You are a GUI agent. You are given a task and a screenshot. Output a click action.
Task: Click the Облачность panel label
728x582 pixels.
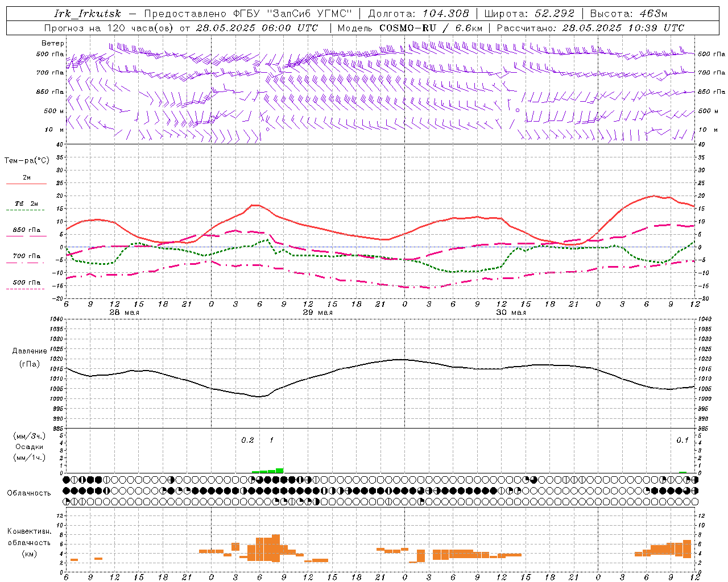(x=29, y=493)
